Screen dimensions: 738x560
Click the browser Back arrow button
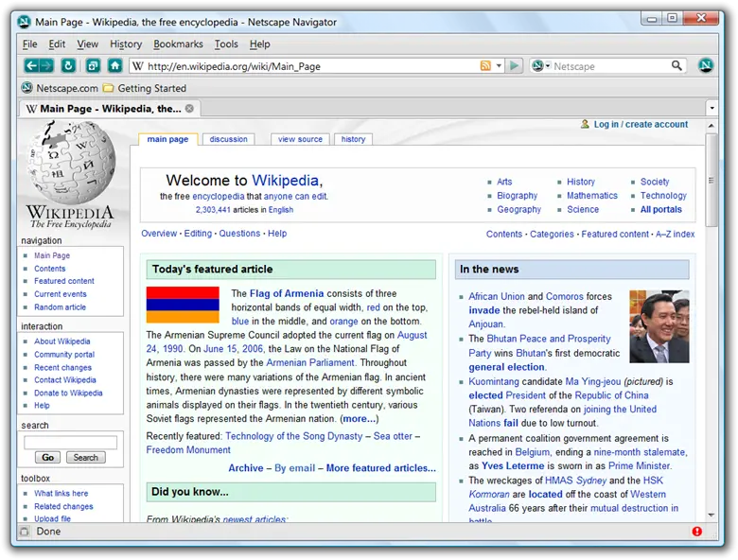click(x=31, y=65)
